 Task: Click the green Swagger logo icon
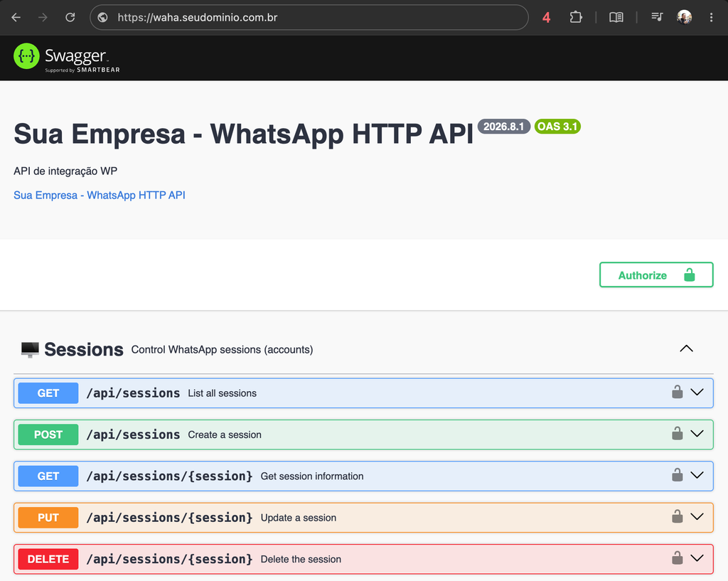point(26,56)
